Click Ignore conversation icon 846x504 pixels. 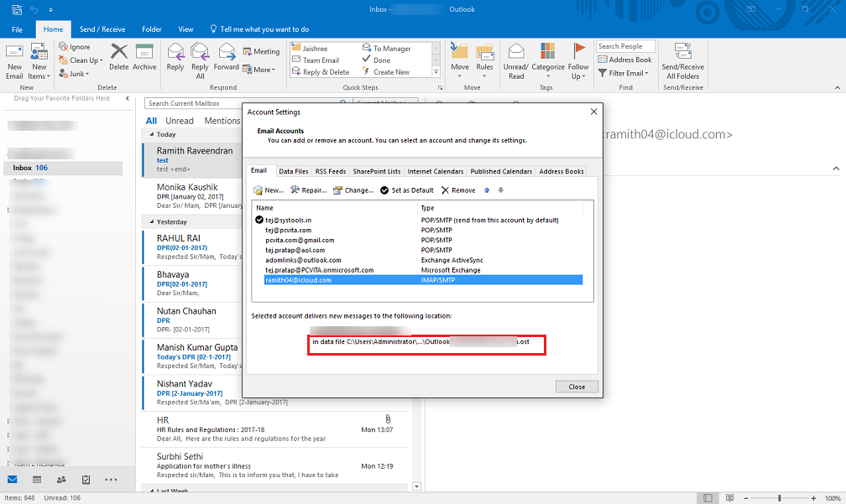(x=63, y=47)
